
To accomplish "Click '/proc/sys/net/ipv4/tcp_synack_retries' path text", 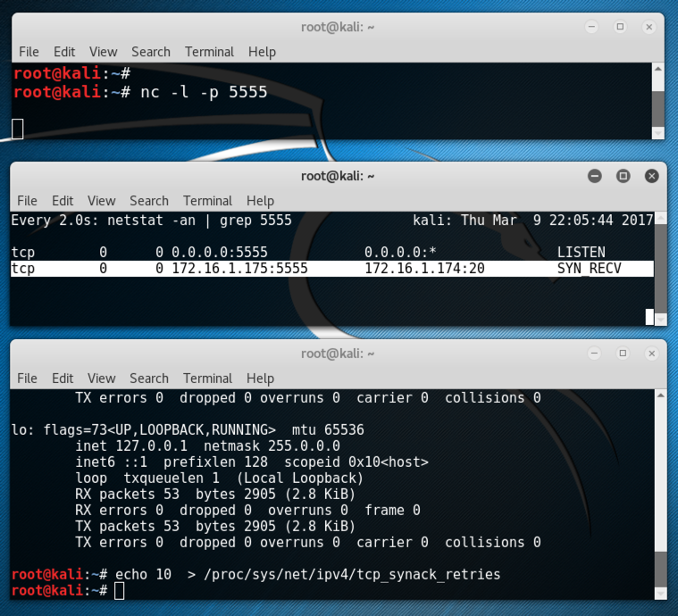I will pos(352,575).
